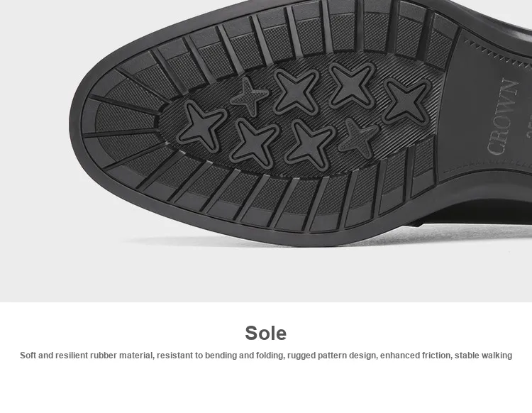Click the star tread nearest the CROWN logo
The image size is (532, 413).
(x=407, y=101)
